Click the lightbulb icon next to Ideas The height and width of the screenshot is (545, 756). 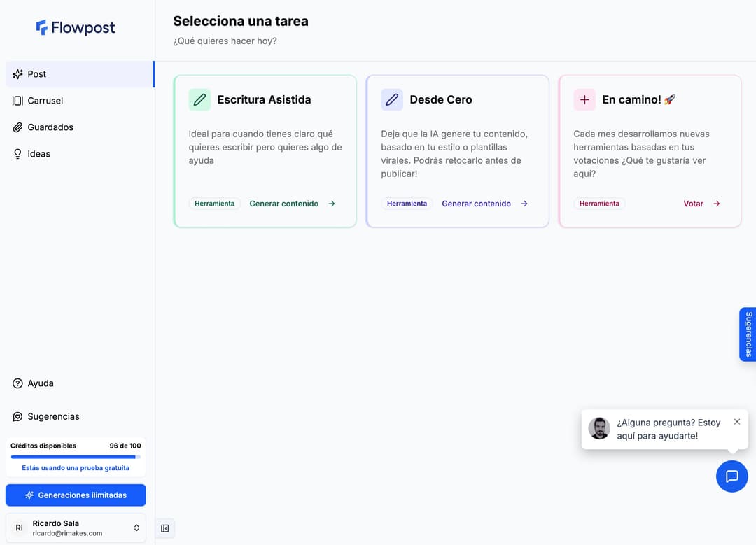point(17,154)
